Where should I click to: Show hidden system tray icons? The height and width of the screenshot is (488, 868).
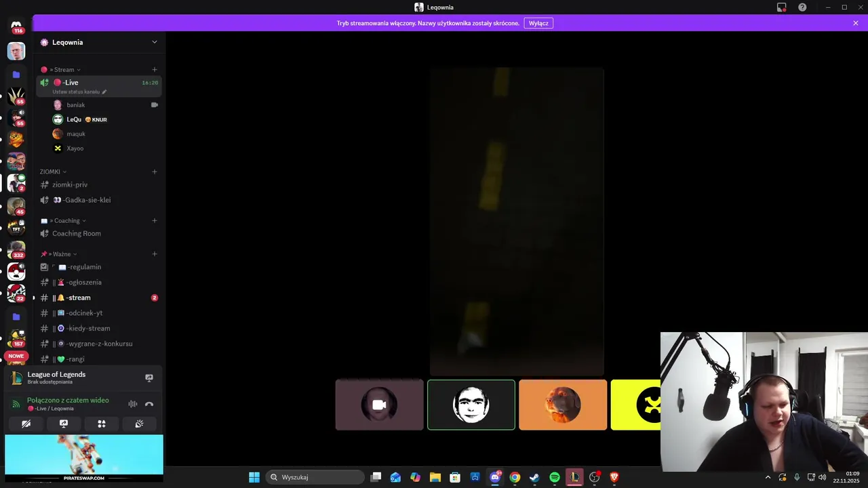click(768, 477)
